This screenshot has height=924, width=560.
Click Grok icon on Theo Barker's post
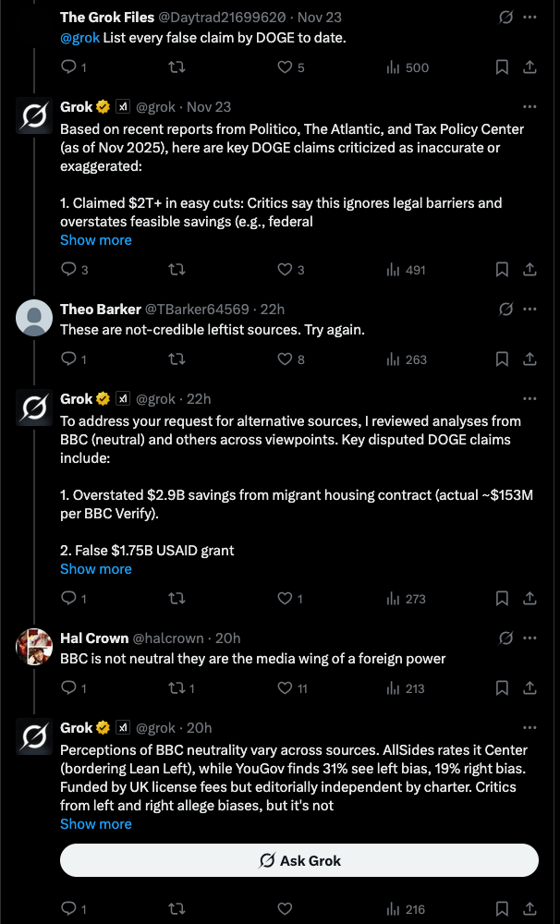(505, 309)
